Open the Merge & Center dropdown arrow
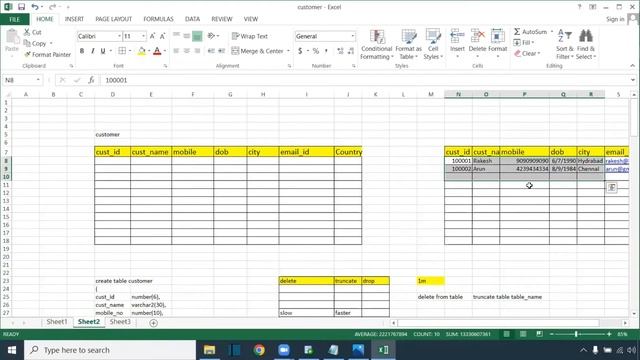Image resolution: width=640 pixels, height=360 pixels. [x=288, y=51]
